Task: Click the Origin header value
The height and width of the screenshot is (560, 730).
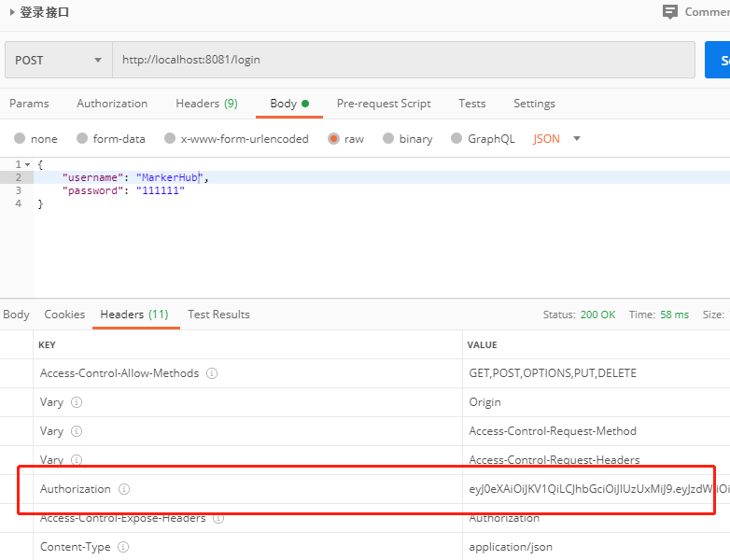Action: pos(485,402)
